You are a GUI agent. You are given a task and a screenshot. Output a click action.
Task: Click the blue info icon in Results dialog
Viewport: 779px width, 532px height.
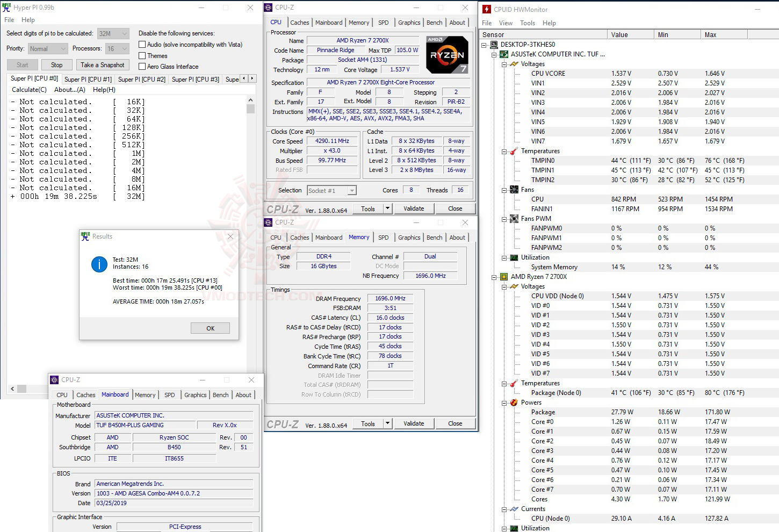99,264
